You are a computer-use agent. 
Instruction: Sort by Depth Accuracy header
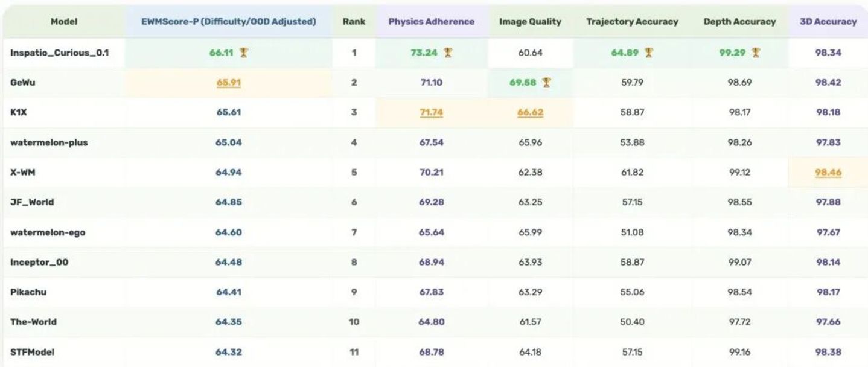click(x=739, y=22)
